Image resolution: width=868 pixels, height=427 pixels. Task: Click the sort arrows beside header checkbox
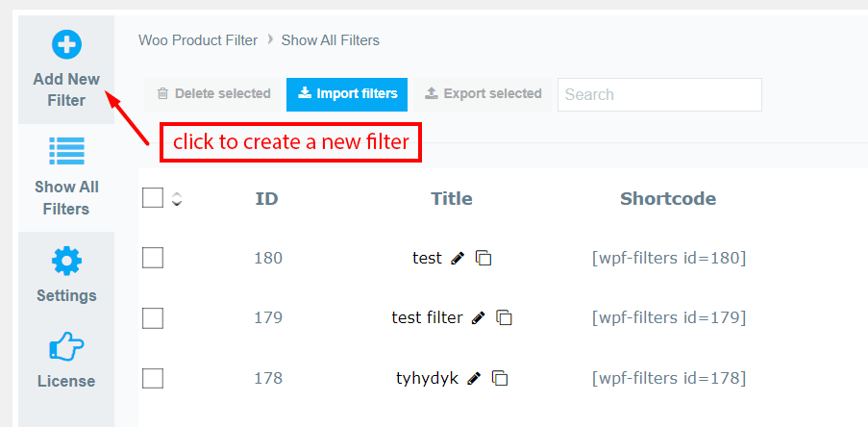click(x=177, y=199)
